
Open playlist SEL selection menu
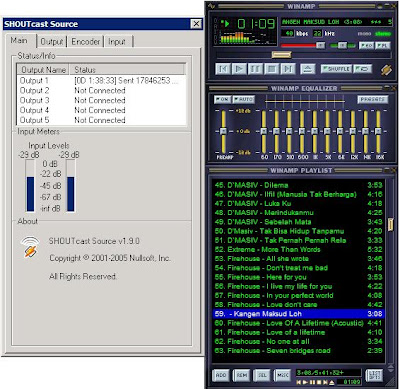pos(262,375)
